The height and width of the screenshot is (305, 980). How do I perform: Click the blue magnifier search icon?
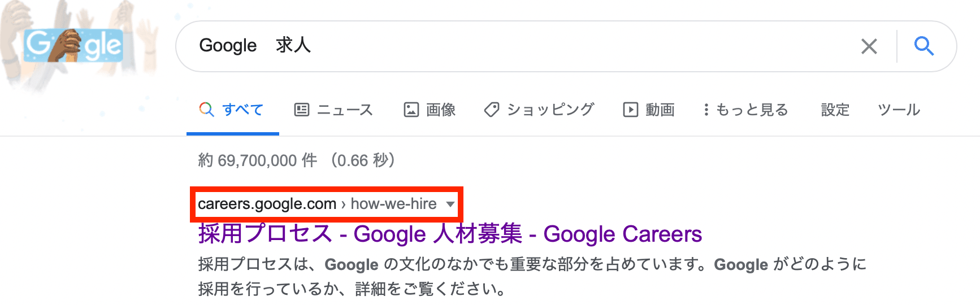(923, 46)
